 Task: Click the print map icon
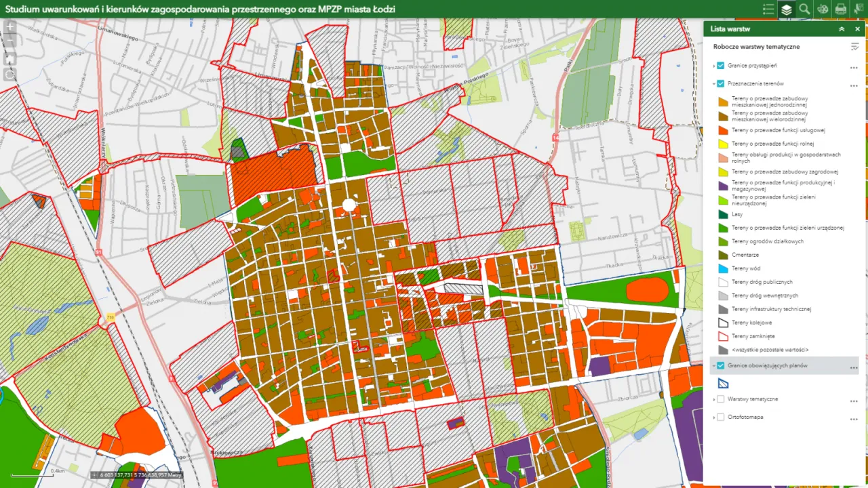[840, 9]
